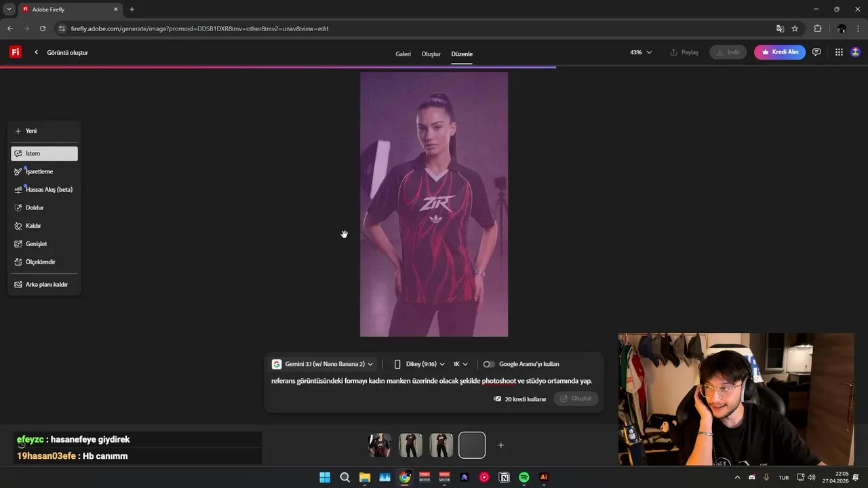Open the Windows Start menu
This screenshot has width=868, height=488.
(325, 477)
